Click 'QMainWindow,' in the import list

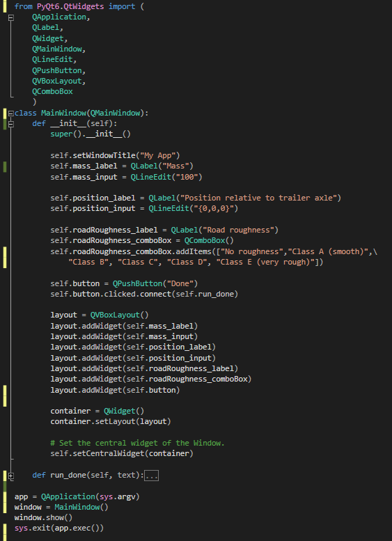(x=59, y=49)
